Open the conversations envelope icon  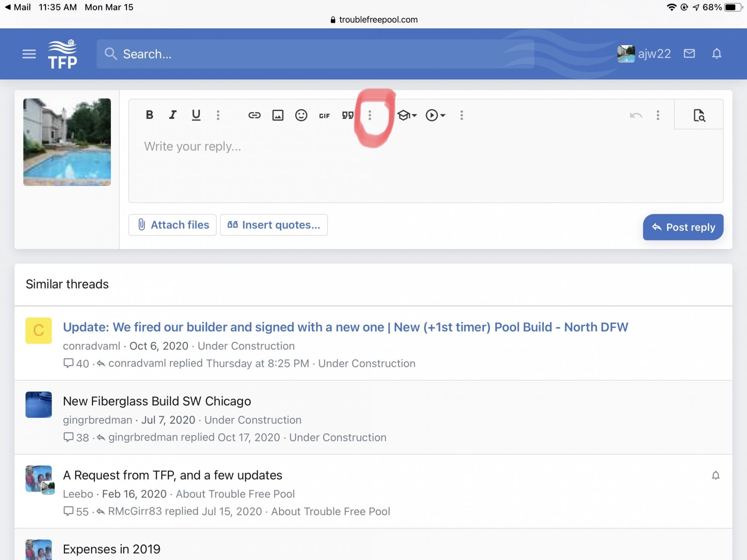(689, 54)
